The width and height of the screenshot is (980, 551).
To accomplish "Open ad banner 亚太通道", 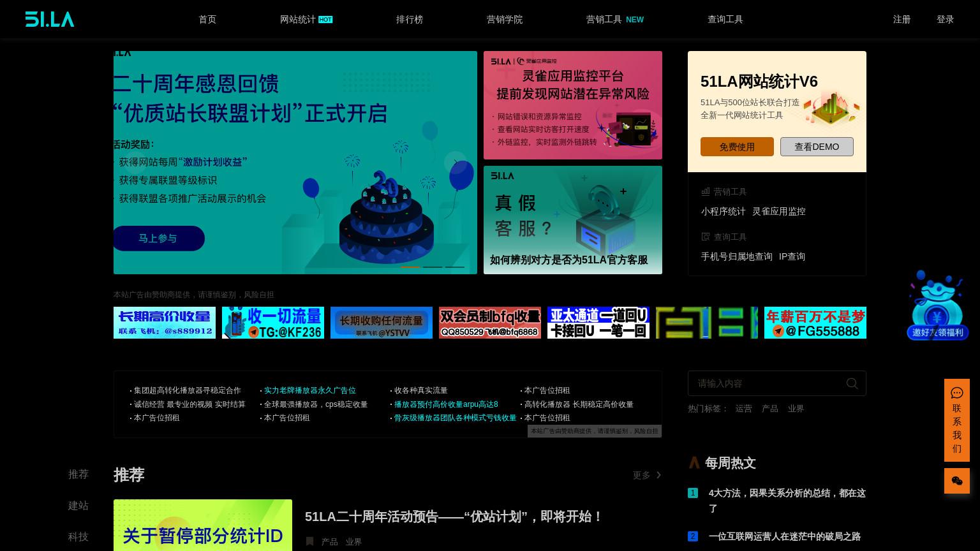I will (598, 323).
